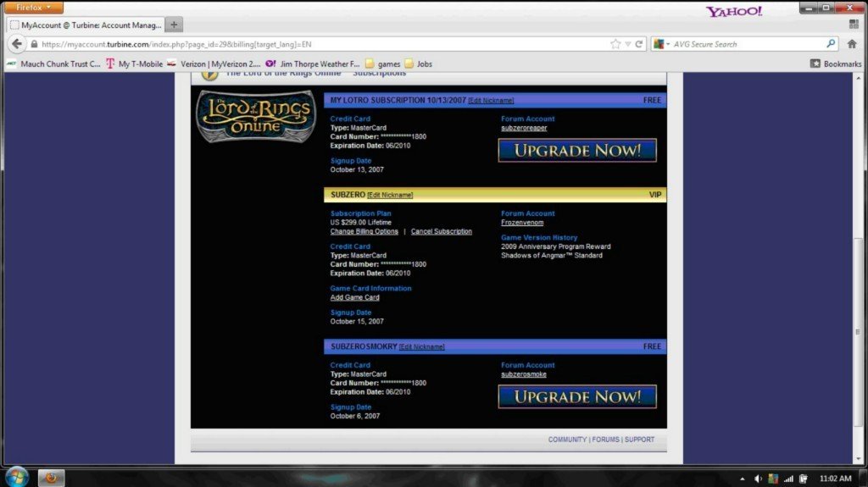The width and height of the screenshot is (868, 487).
Task: Click the tab groups grid icon
Action: click(854, 25)
